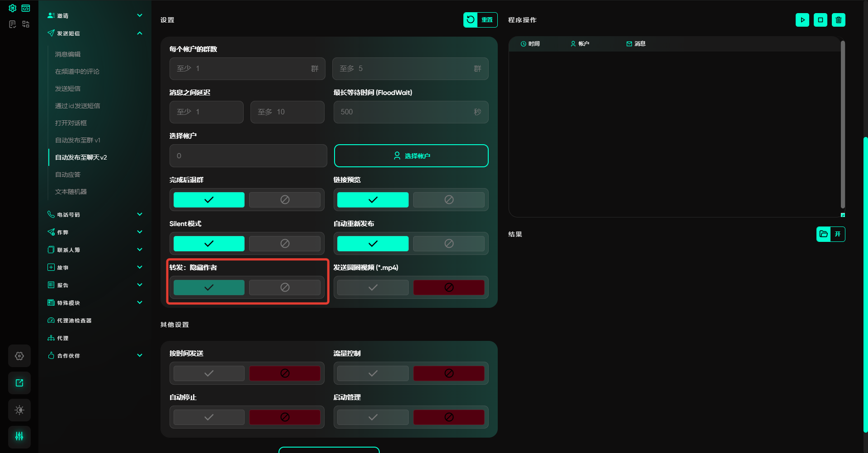The height and width of the screenshot is (453, 868).
Task: Click the external link export icon in sidebar
Action: point(19,383)
